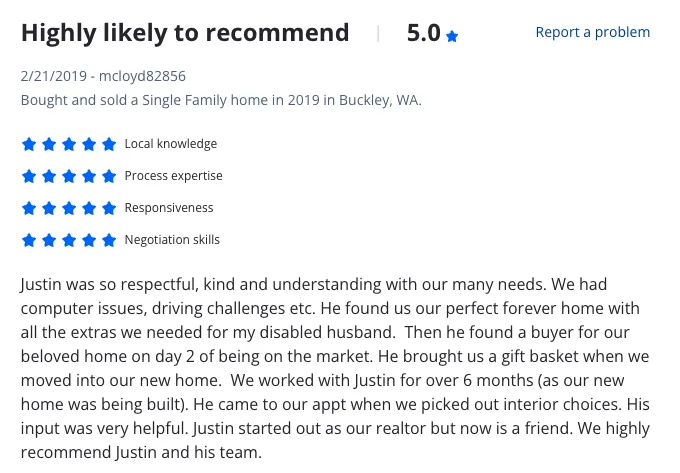Click fifth star of Local knowledge rating

(x=109, y=144)
